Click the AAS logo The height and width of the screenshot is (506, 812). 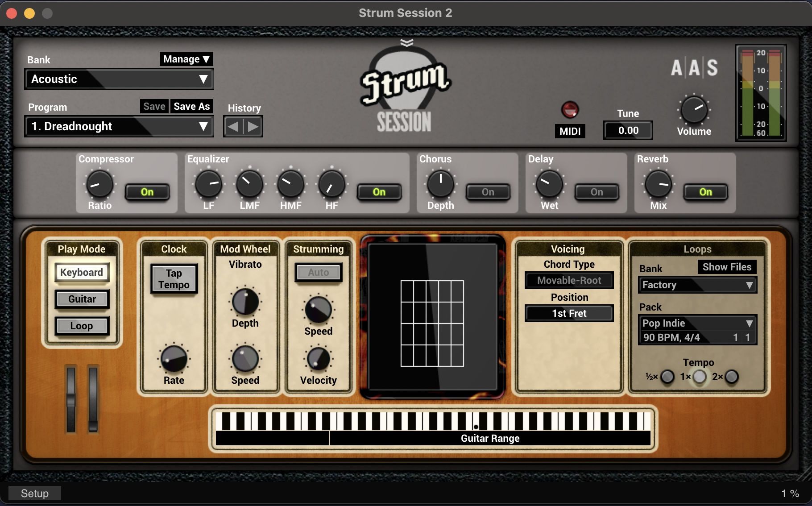[x=694, y=68]
